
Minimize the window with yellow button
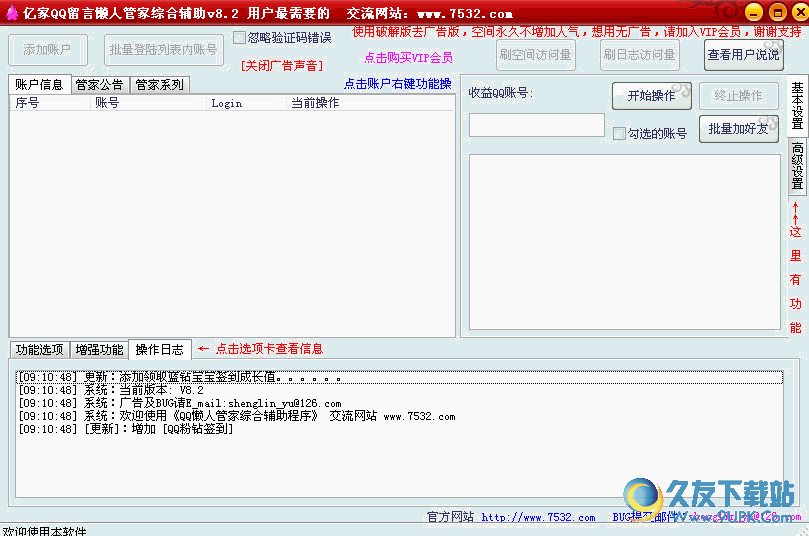(x=754, y=12)
